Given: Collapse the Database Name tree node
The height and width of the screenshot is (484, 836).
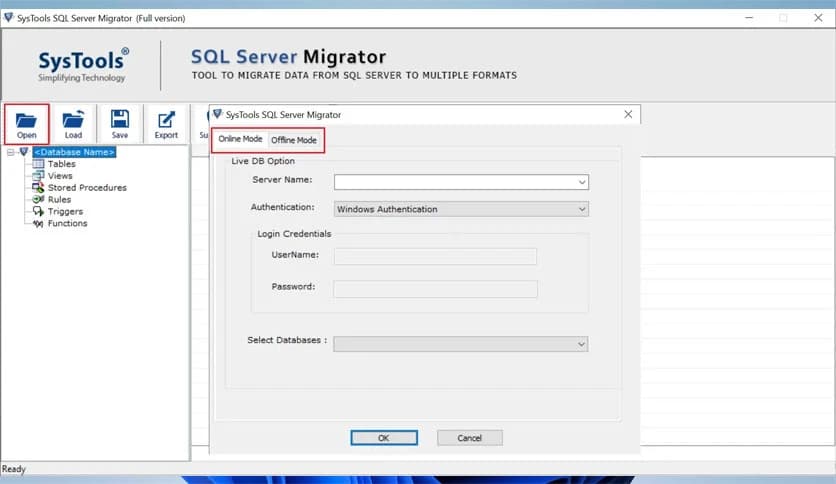Looking at the screenshot, I should (10, 152).
